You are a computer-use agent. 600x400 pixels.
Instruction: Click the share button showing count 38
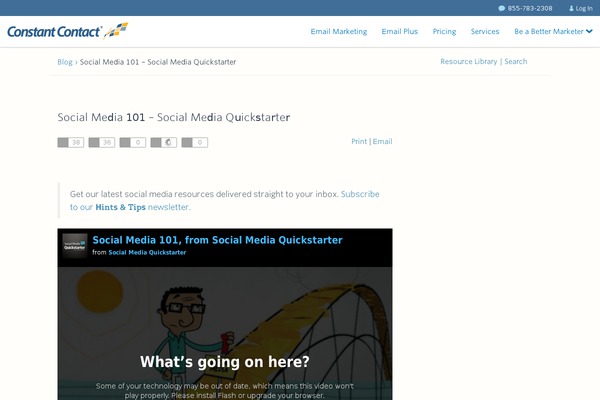(71, 142)
